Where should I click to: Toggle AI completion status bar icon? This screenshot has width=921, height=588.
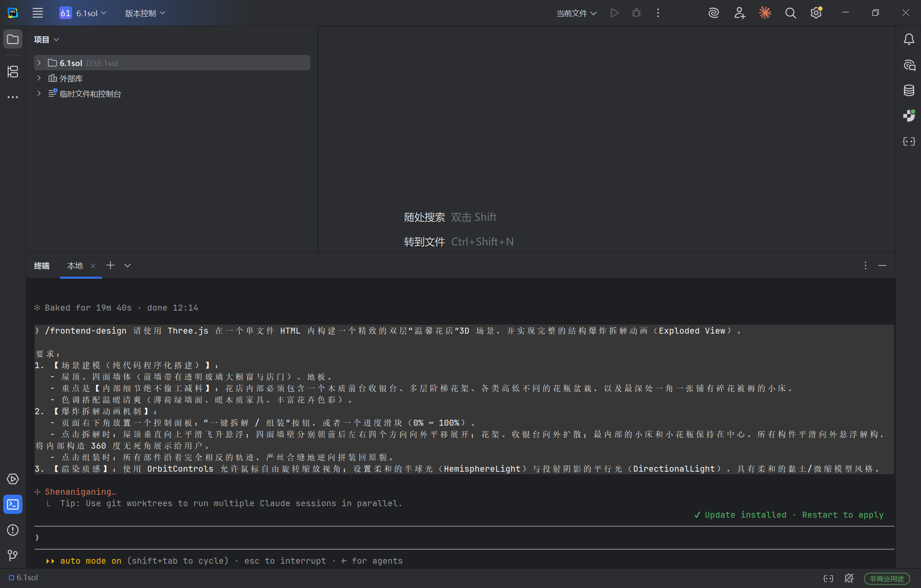pos(849,578)
